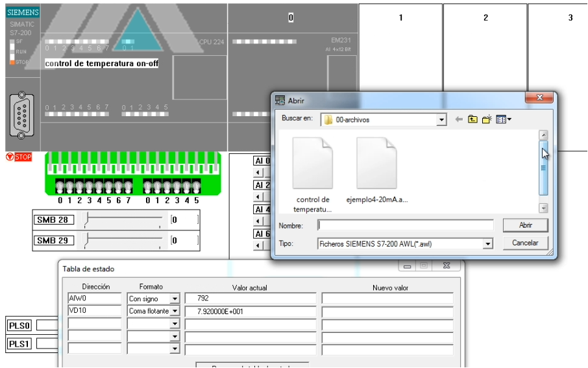Click the SMB 28 value box

(x=184, y=220)
